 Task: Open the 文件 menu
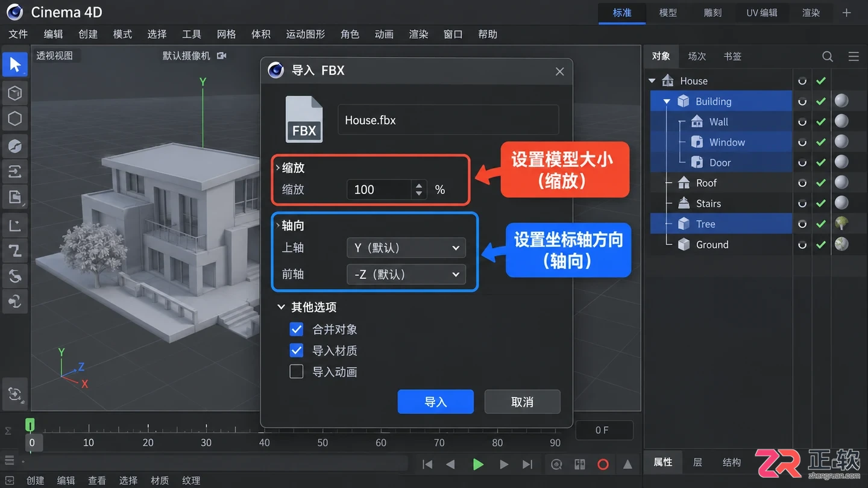click(18, 34)
